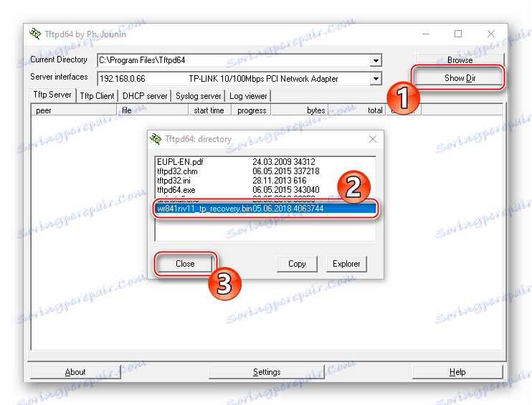The width and height of the screenshot is (532, 405).
Task: Open the About button
Action: (x=75, y=372)
